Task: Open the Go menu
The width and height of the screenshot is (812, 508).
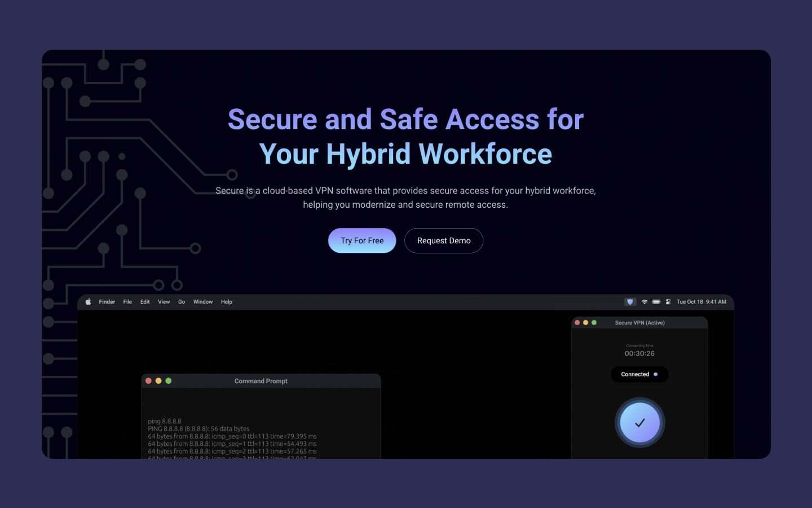Action: click(x=182, y=301)
